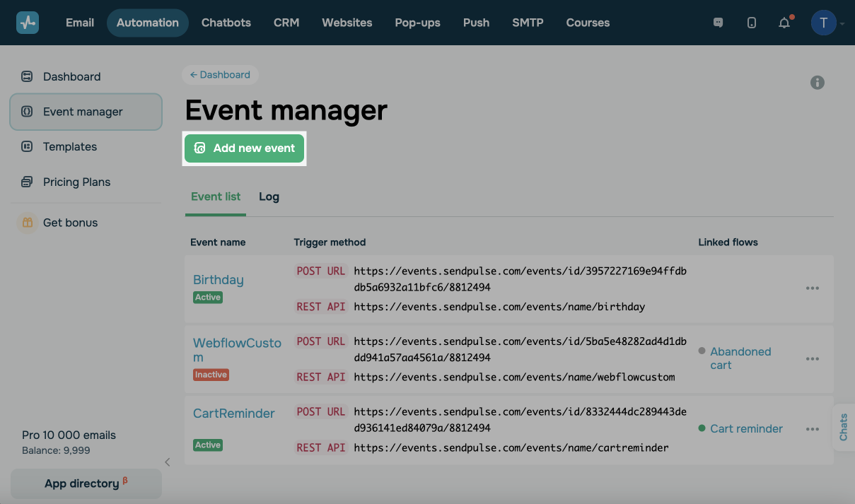This screenshot has width=855, height=504.
Task: Open Templates in the sidebar
Action: (69, 146)
